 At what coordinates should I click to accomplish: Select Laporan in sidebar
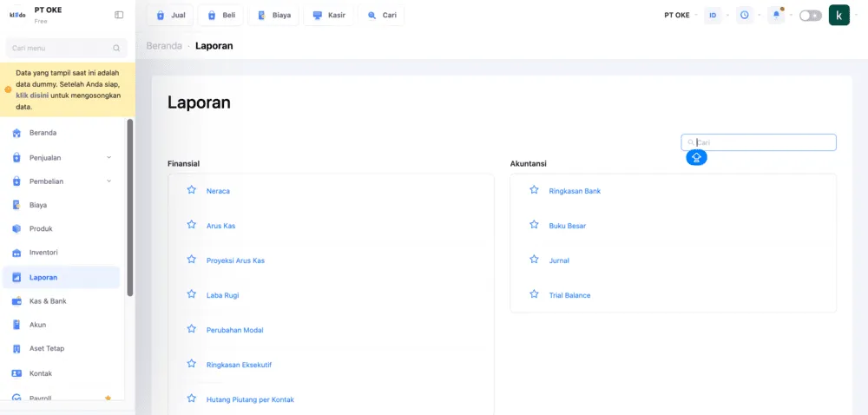point(61,277)
